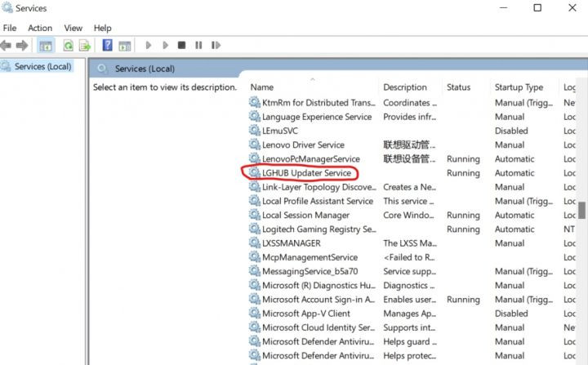Click the Refresh toolbar icon
The image size is (588, 365).
69,46
